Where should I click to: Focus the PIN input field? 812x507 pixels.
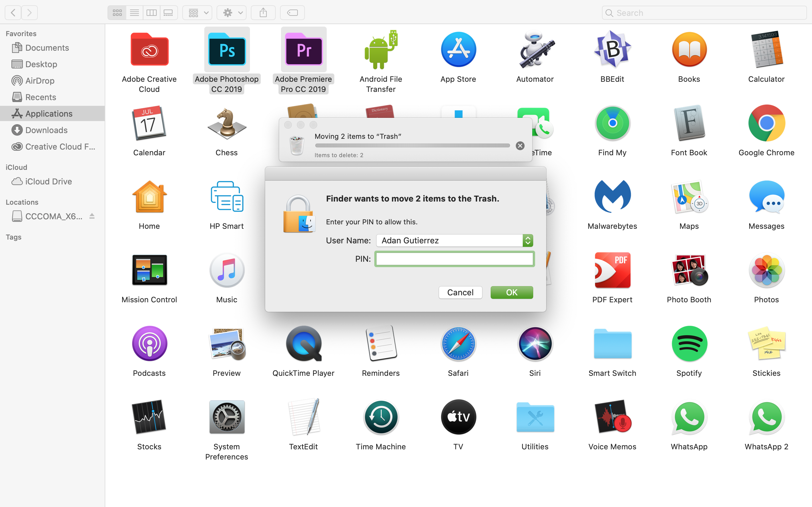point(454,259)
